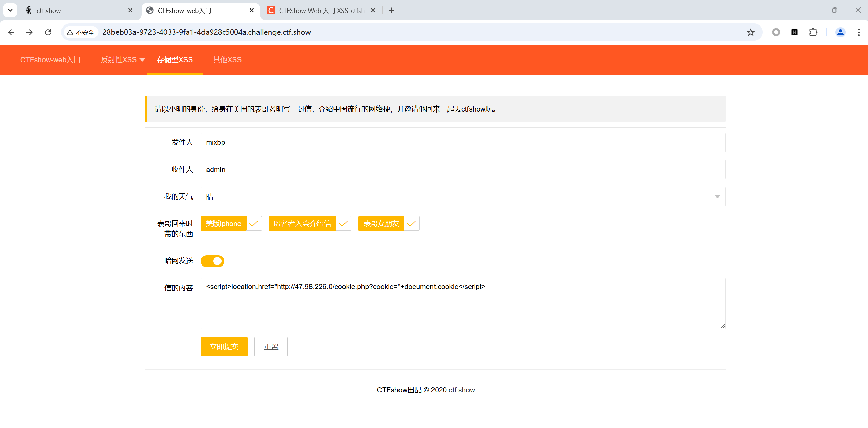Click the 信的内容 textarea resize handle
This screenshot has width=868, height=428.
click(722, 326)
